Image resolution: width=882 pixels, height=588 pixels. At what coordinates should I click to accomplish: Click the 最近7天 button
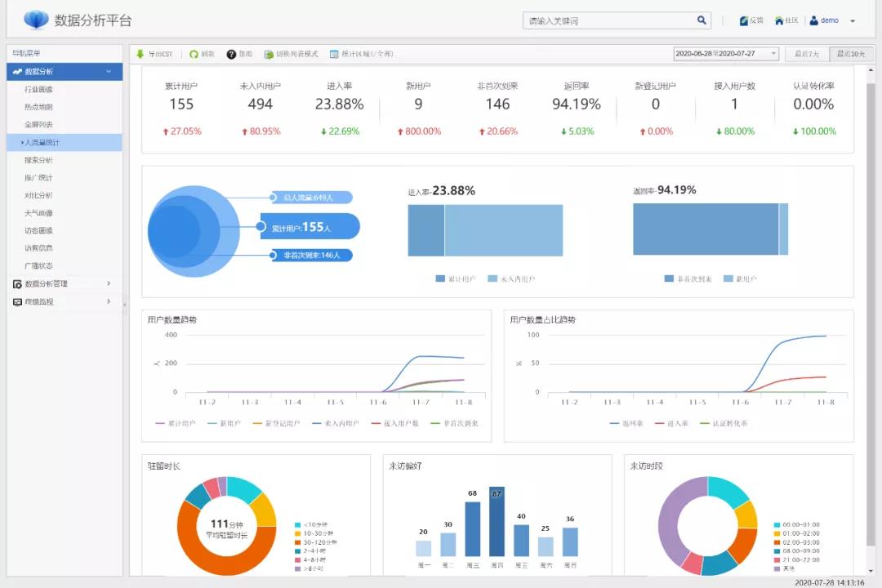[807, 54]
